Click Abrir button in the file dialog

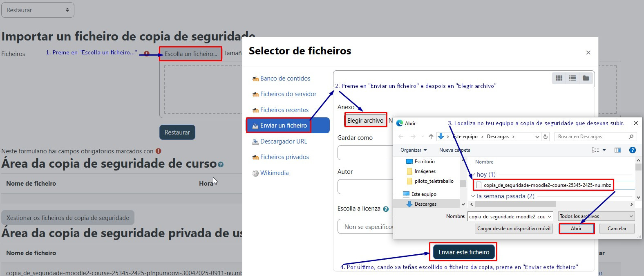click(576, 229)
